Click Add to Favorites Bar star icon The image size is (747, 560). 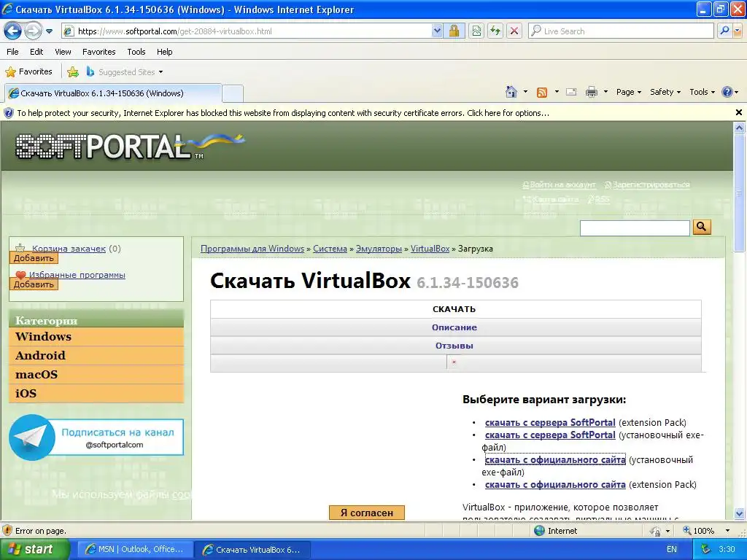coord(73,72)
